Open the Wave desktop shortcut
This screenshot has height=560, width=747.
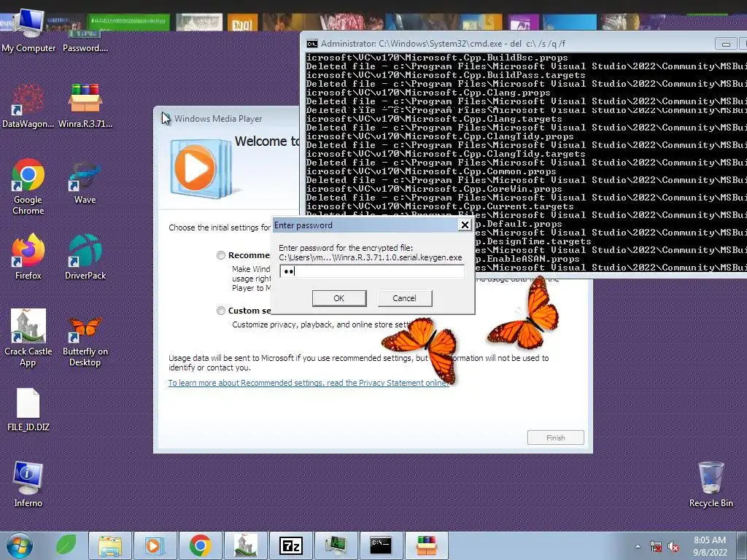tap(85, 183)
